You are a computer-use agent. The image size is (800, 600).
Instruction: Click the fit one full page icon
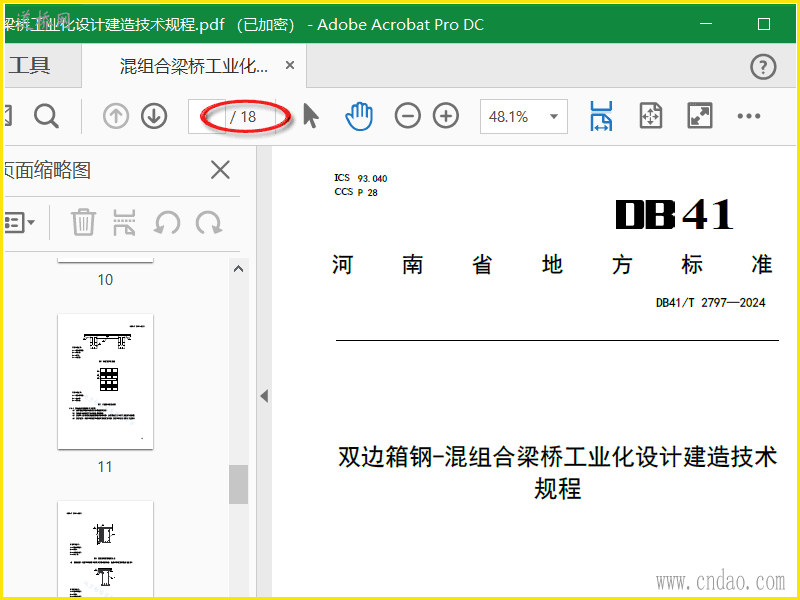pos(651,116)
